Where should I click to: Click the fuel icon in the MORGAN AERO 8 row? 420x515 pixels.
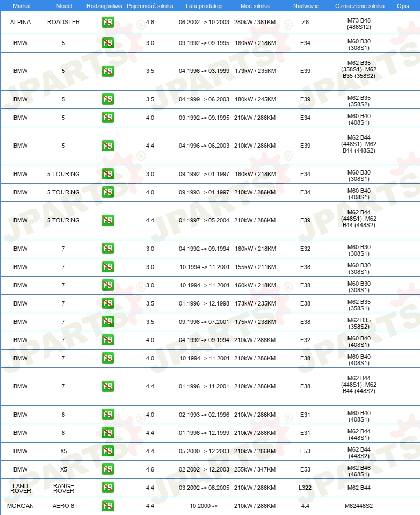108,506
